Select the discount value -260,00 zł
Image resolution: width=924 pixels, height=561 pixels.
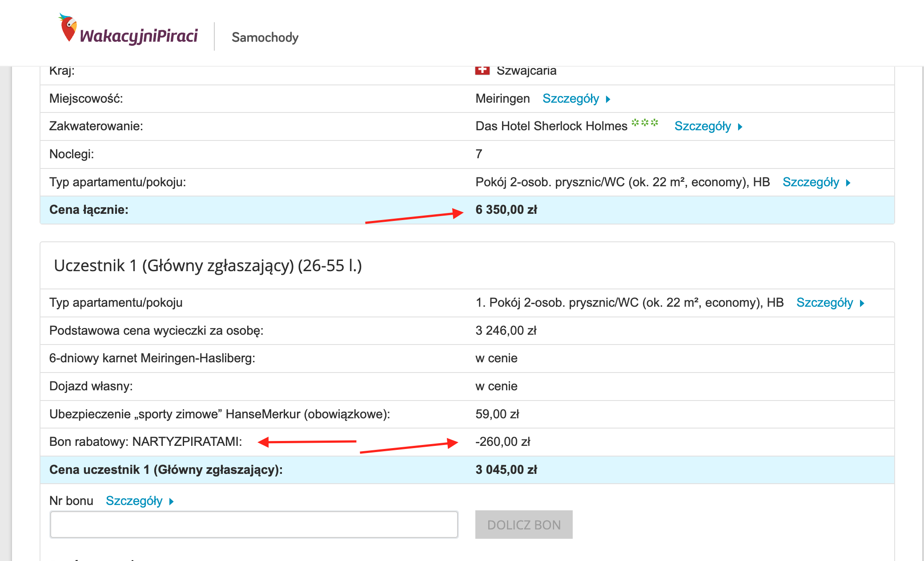pyautogui.click(x=502, y=442)
